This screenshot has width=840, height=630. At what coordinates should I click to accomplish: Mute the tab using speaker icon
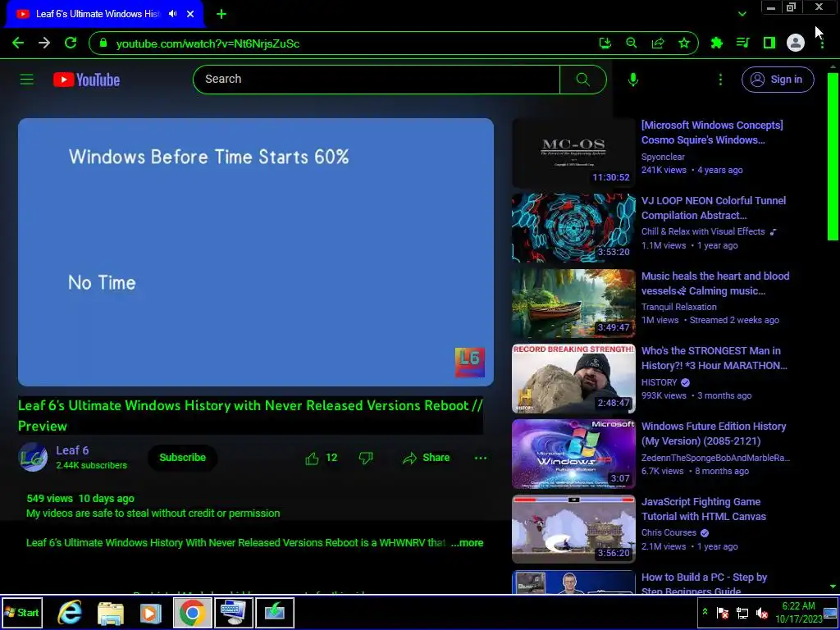click(172, 14)
